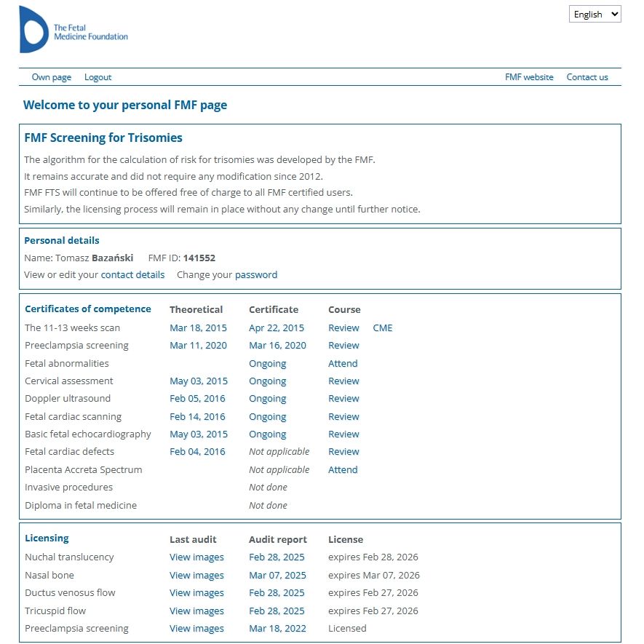Change your password link
Image resolution: width=644 pixels, height=644 pixels.
pos(255,275)
